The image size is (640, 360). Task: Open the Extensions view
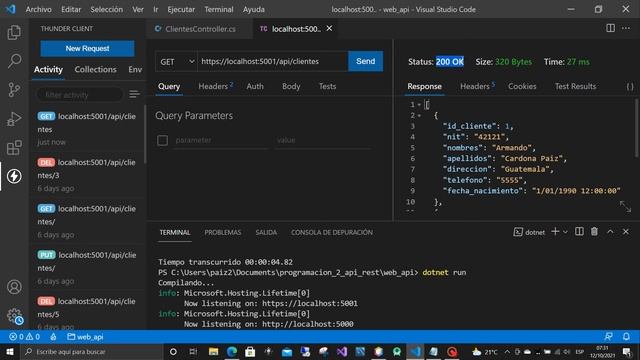point(14,147)
